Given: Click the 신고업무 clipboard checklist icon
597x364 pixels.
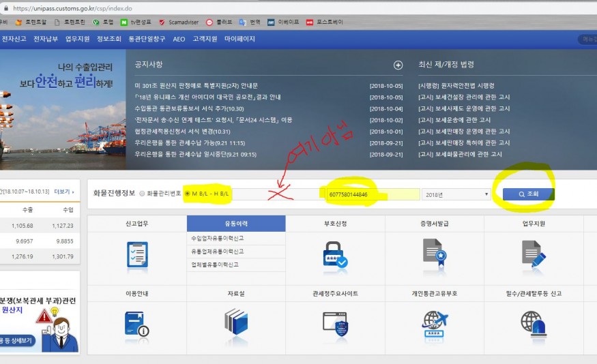Looking at the screenshot, I should pyautogui.click(x=137, y=254).
